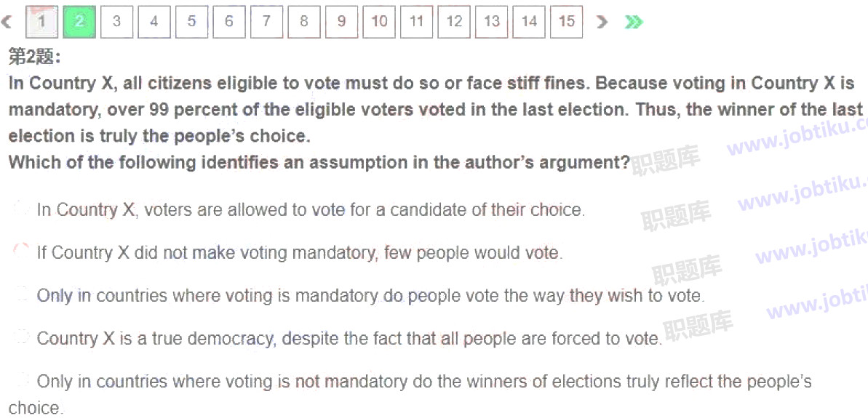Screen dimensions: 868x418
Task: Open question 9 in the pager
Action: click(341, 22)
